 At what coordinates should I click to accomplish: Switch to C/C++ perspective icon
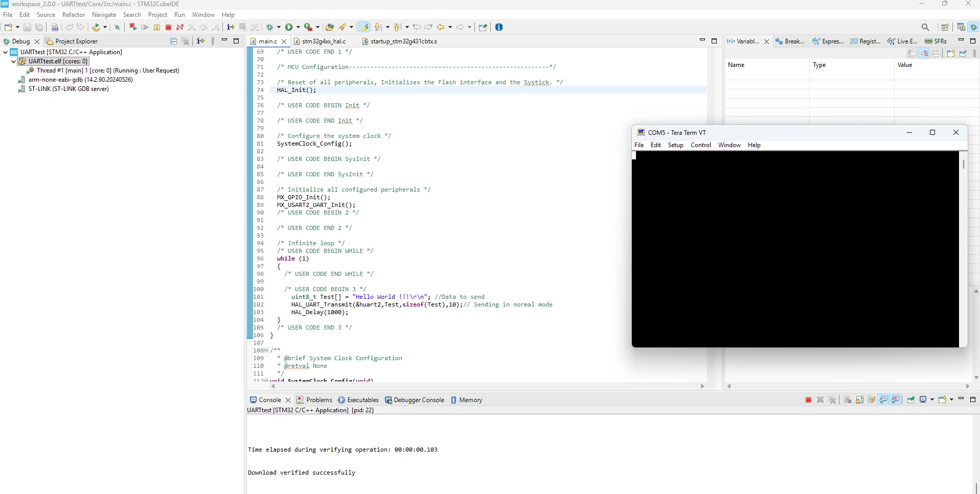tap(961, 27)
